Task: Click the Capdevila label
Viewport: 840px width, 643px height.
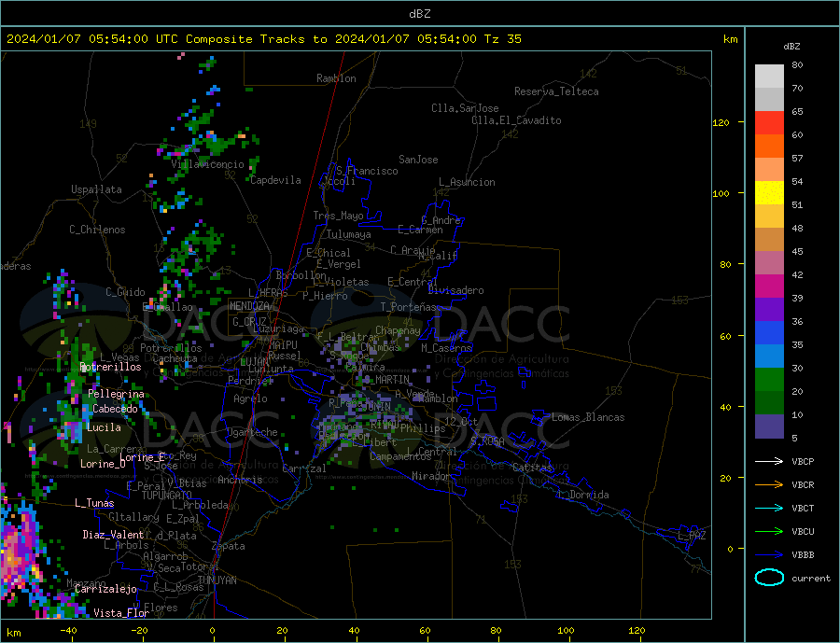Action: click(x=276, y=180)
